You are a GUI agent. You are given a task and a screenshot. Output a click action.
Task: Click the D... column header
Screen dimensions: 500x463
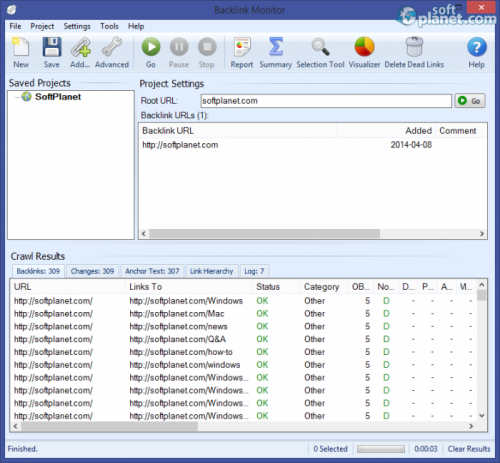click(x=408, y=287)
